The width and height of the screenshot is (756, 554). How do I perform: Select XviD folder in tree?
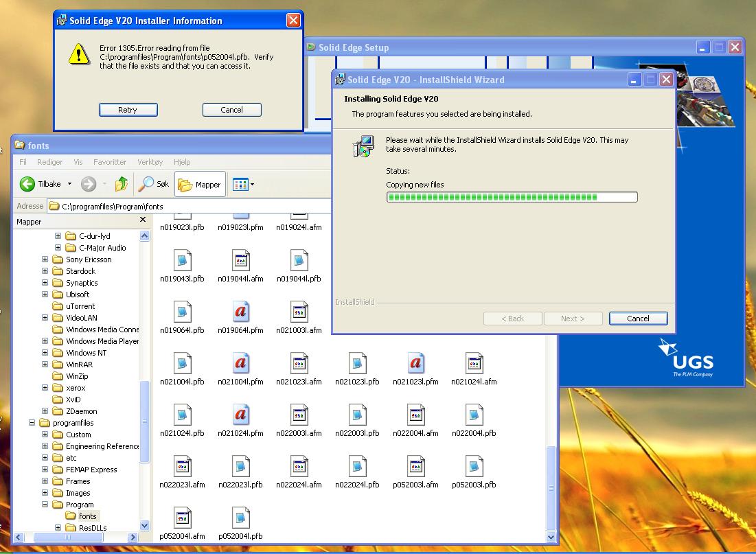point(67,400)
